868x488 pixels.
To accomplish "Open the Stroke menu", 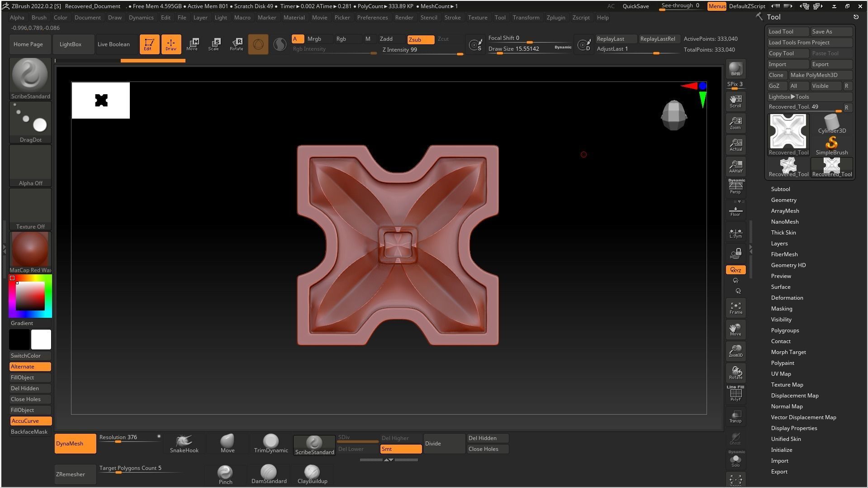I will tap(452, 18).
